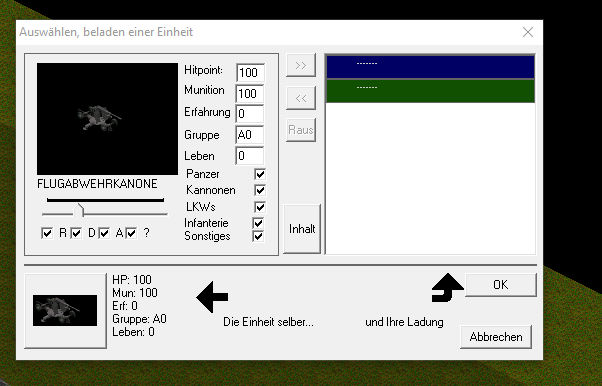602x386 pixels.
Task: Toggle the A checkbox
Action: tap(104, 233)
